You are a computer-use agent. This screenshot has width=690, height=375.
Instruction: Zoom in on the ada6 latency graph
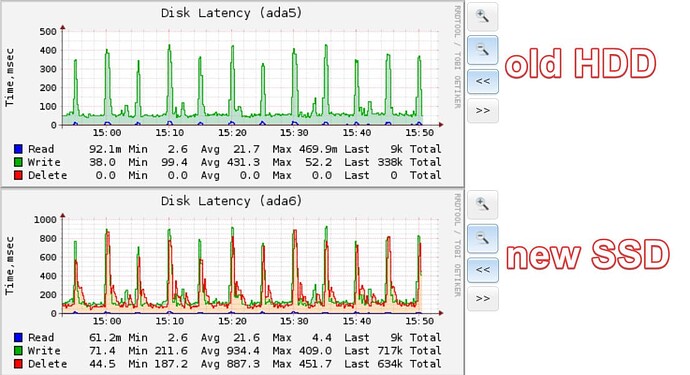pos(482,205)
